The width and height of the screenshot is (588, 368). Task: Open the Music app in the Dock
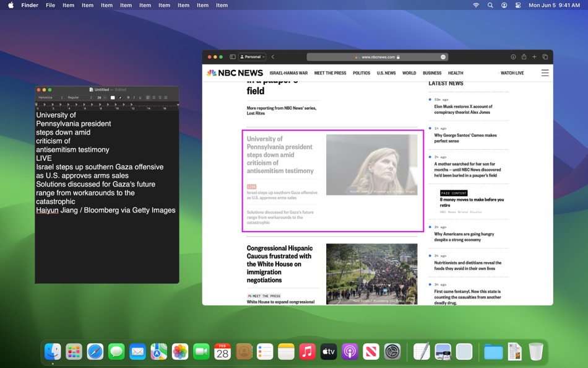[x=307, y=352]
